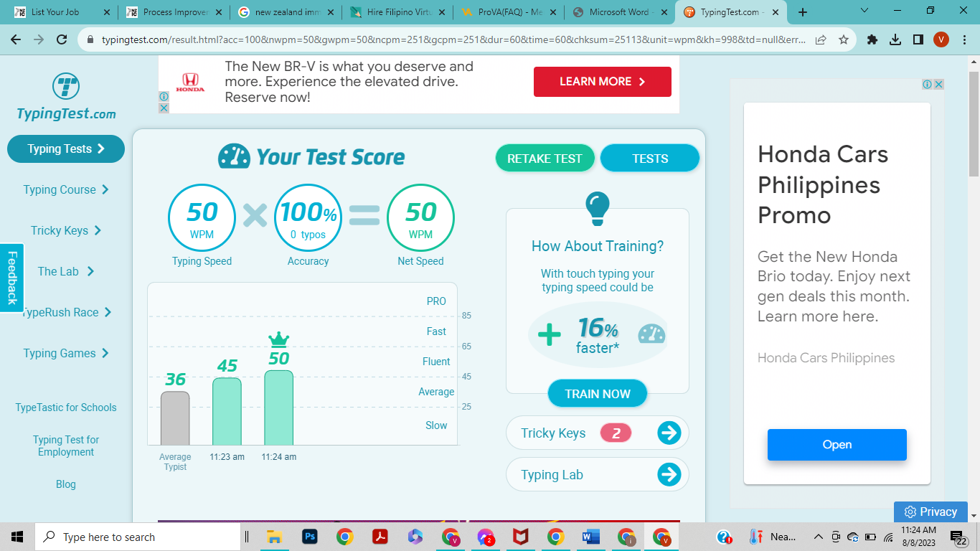Image resolution: width=980 pixels, height=551 pixels.
Task: Open McAfee from the taskbar
Action: [521, 537]
